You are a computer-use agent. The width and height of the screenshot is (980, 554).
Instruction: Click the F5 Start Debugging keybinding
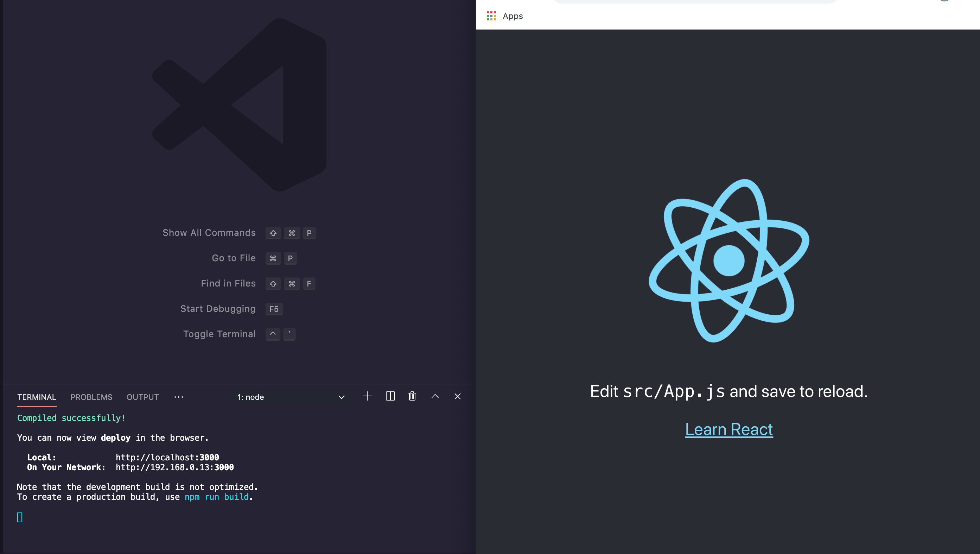click(x=274, y=309)
